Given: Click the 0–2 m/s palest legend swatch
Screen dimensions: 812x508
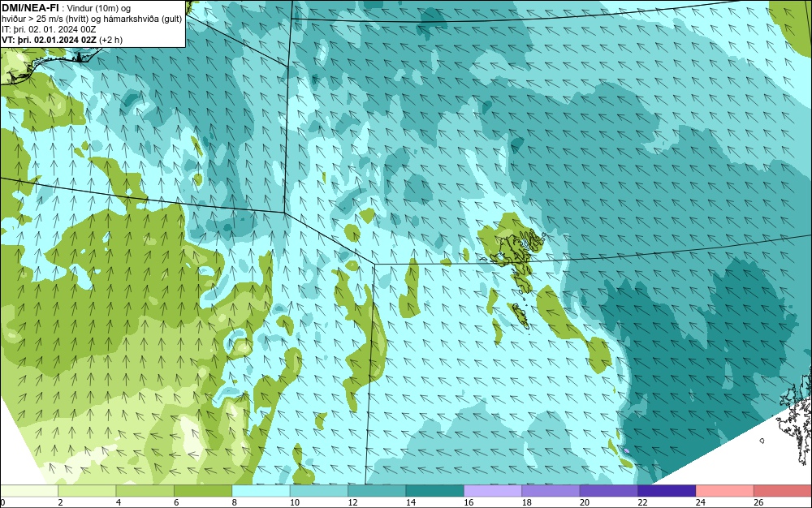Looking at the screenshot, I should tap(29, 491).
